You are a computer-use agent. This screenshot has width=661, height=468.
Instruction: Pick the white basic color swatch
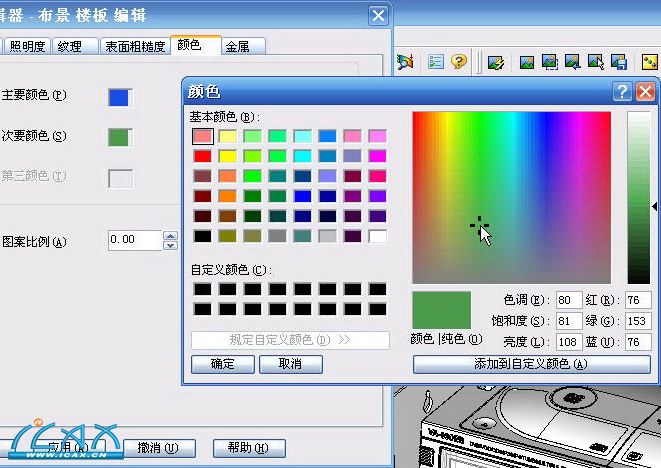(x=377, y=236)
